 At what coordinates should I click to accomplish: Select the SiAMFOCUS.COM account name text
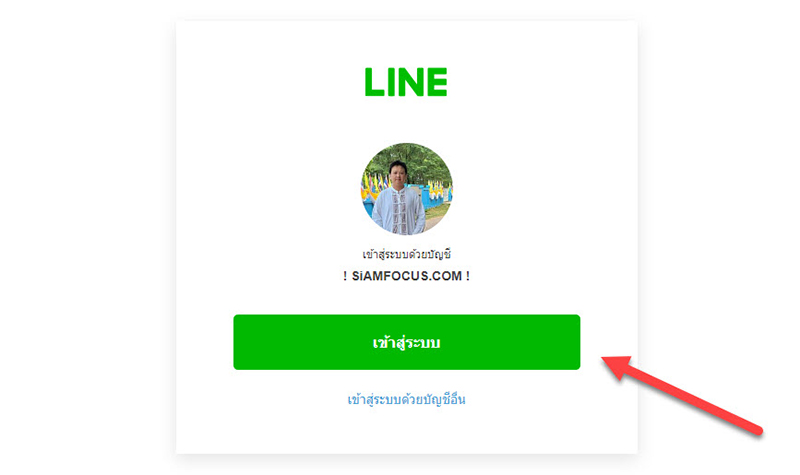point(407,276)
